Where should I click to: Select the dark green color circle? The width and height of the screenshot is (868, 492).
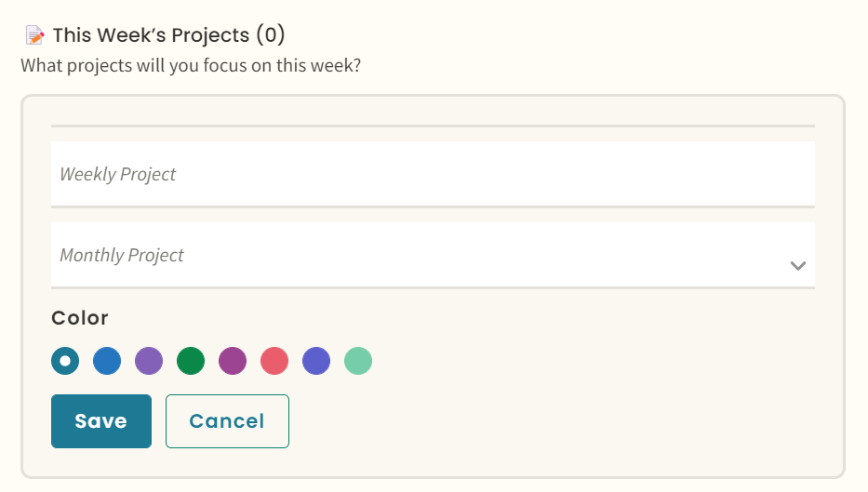tap(191, 361)
